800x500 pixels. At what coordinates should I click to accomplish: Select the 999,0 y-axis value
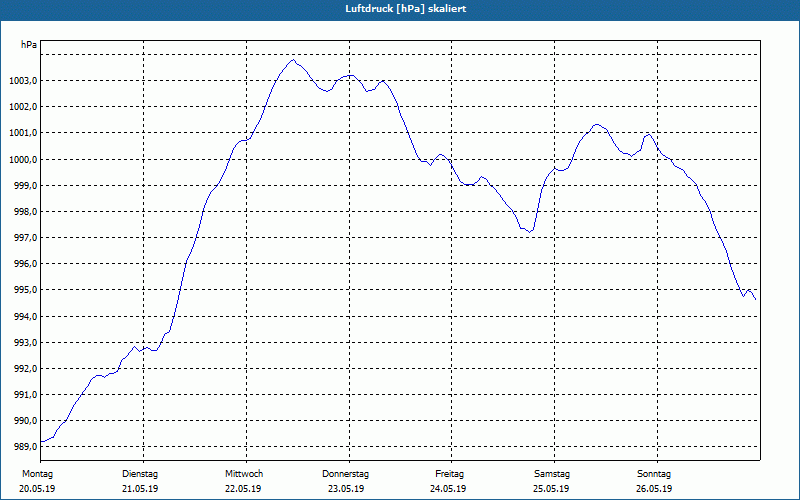26,185
